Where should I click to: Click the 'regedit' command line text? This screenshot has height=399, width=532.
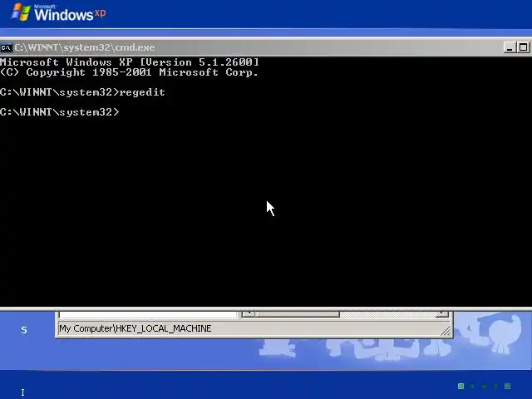pos(142,92)
